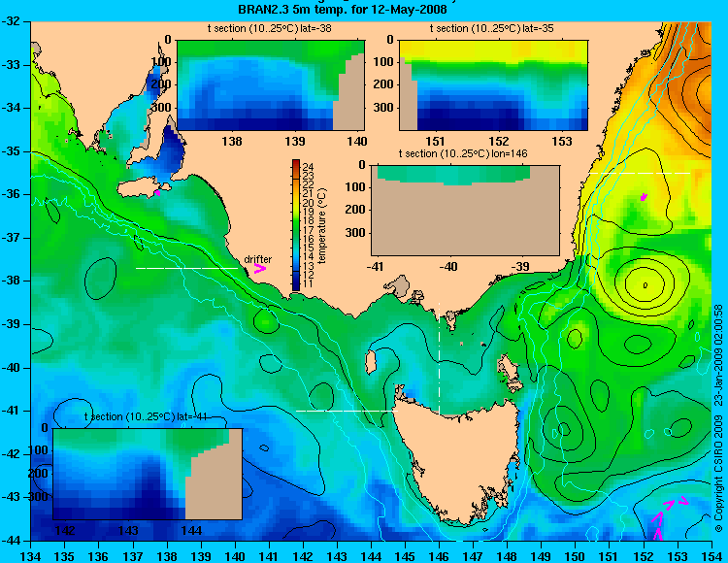
Task: Click the '-38' latitude label on the left axis
Action: (11, 281)
